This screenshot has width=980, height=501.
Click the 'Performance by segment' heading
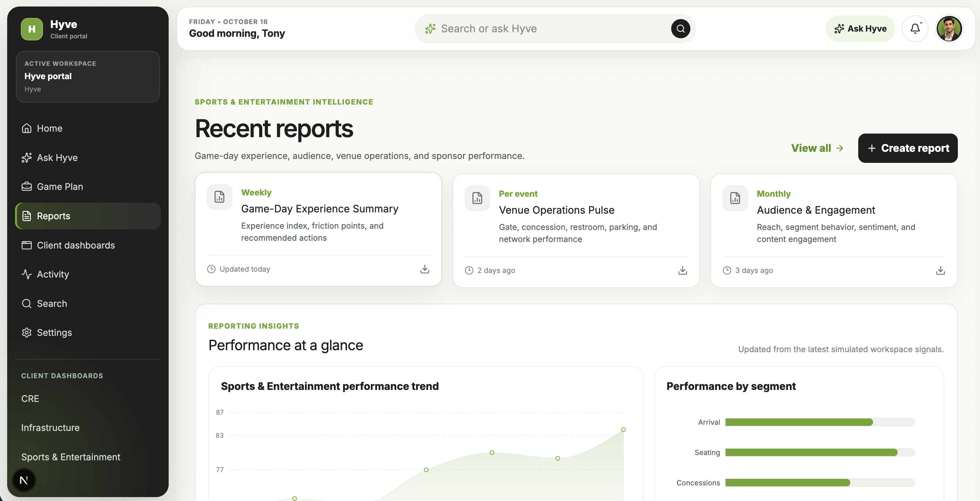tap(731, 386)
